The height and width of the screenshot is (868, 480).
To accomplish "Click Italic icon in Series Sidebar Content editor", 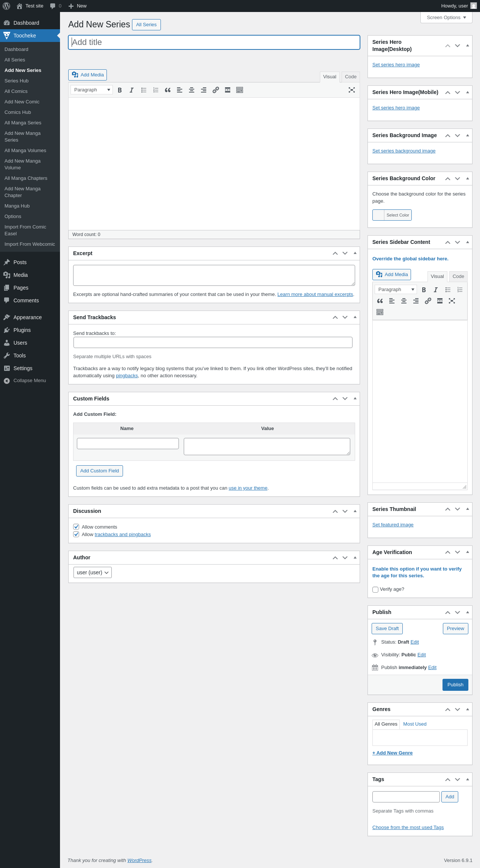I will click(x=436, y=290).
